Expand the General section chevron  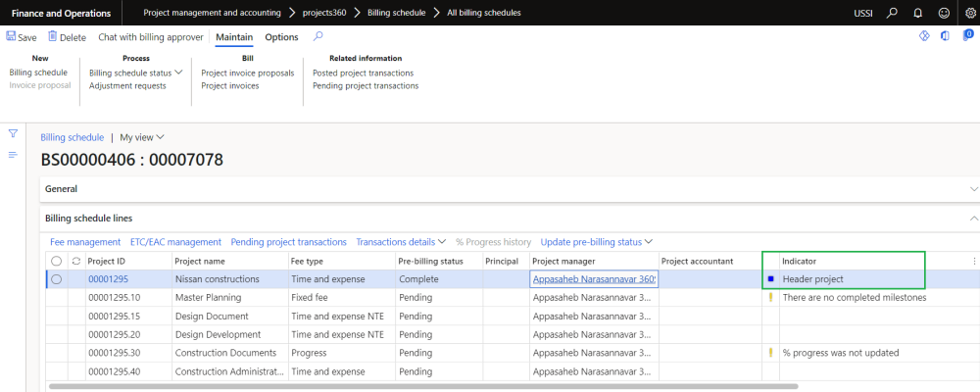point(973,188)
